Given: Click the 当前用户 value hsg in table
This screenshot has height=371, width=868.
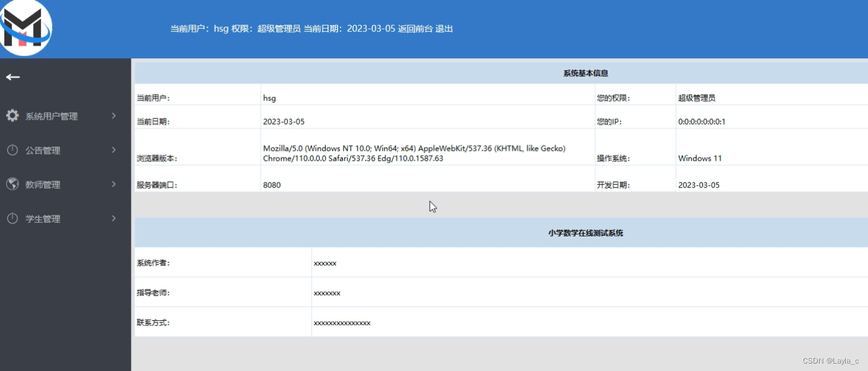Looking at the screenshot, I should click(x=269, y=98).
